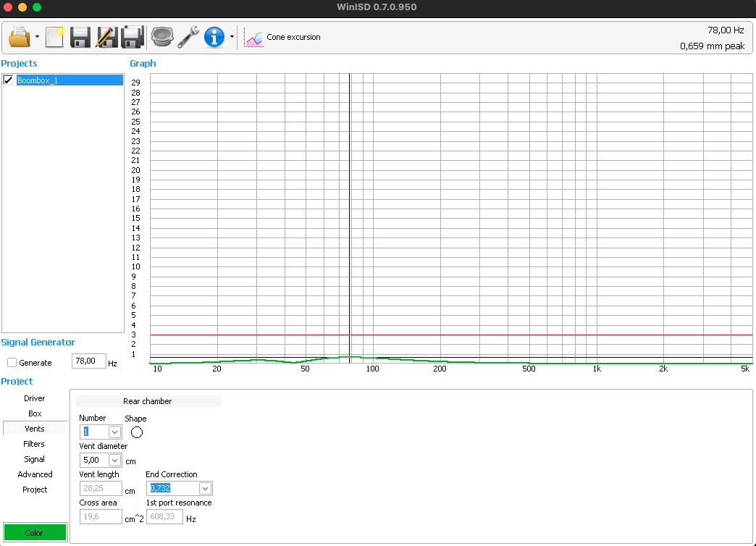The height and width of the screenshot is (546, 756).
Task: Open the driver editor speaker icon
Action: (x=162, y=37)
